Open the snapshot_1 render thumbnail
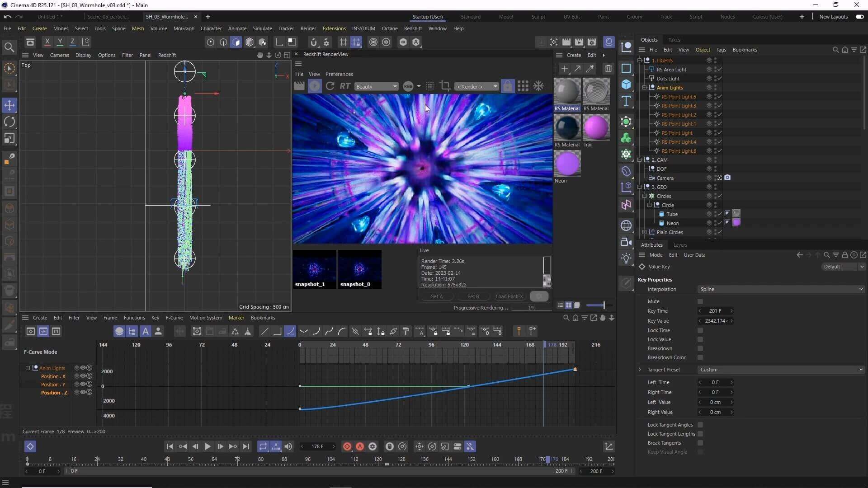868x488 pixels. tap(314, 268)
